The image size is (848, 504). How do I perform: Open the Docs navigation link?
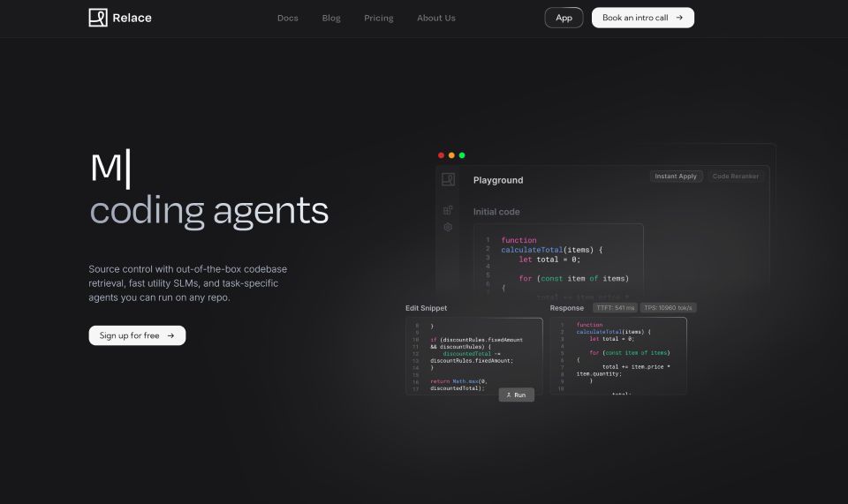288,18
